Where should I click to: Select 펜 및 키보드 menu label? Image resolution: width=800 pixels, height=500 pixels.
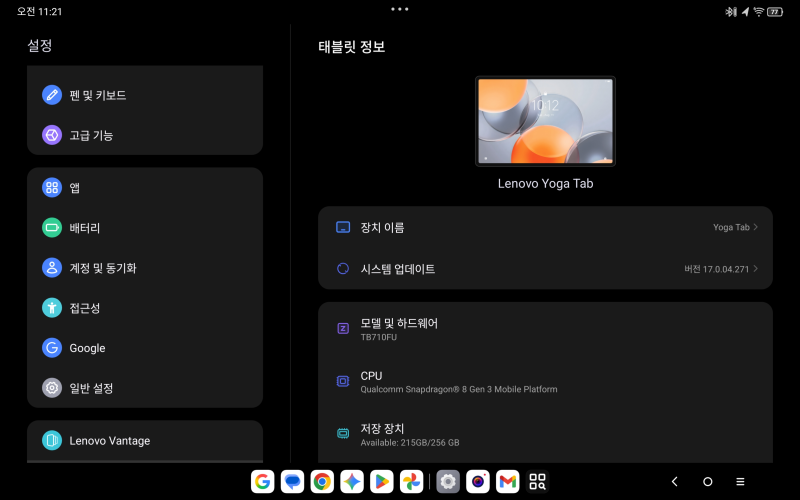click(x=97, y=95)
